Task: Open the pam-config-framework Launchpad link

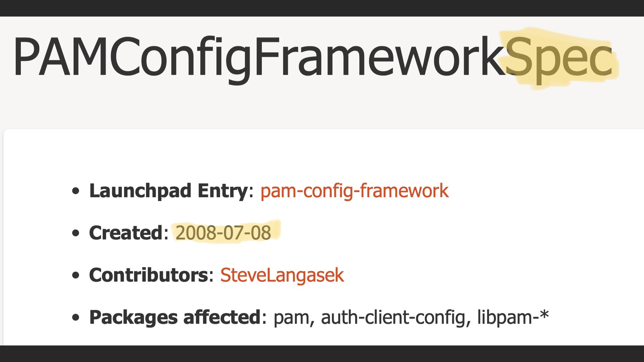Action: 355,191
